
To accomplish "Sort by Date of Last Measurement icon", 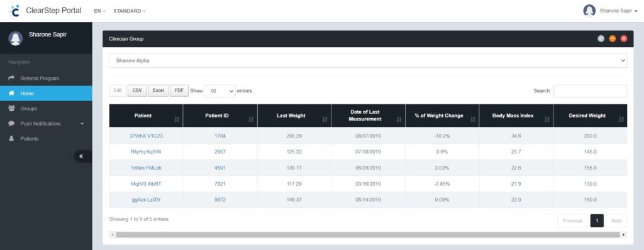I will tap(399, 119).
